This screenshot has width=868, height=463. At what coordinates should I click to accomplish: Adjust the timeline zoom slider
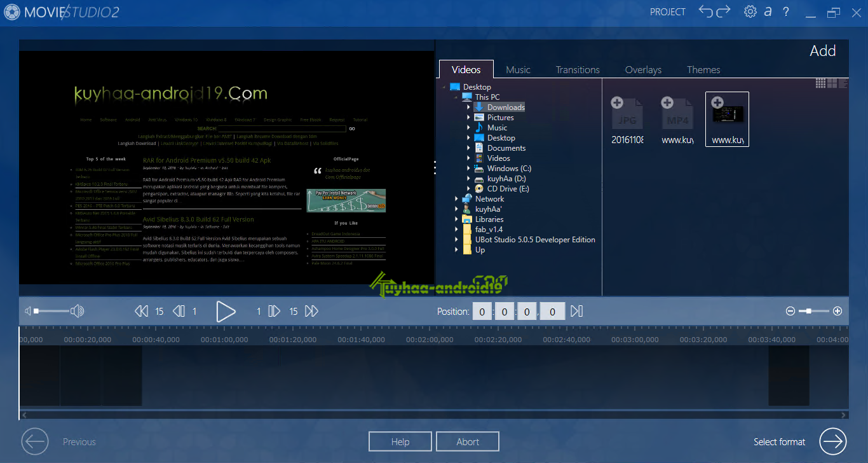point(814,311)
